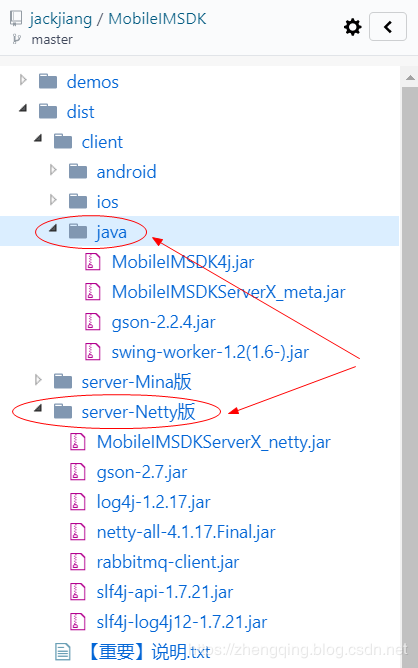Click the master branch icon

coord(17,39)
